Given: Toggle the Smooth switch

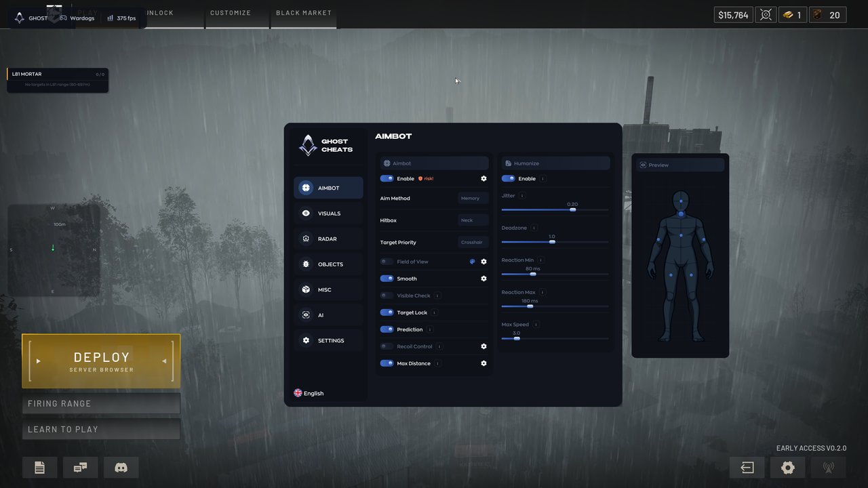Looking at the screenshot, I should [387, 279].
